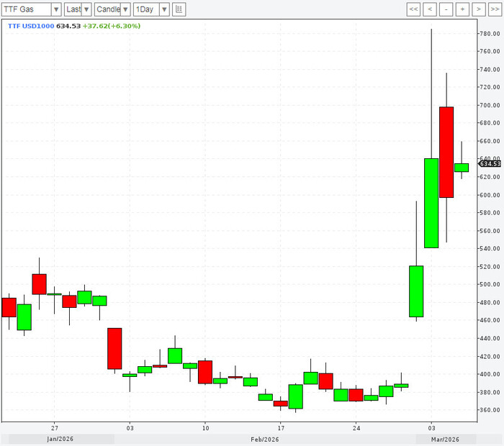Click the 634.53 current price tag on axis

(x=490, y=163)
